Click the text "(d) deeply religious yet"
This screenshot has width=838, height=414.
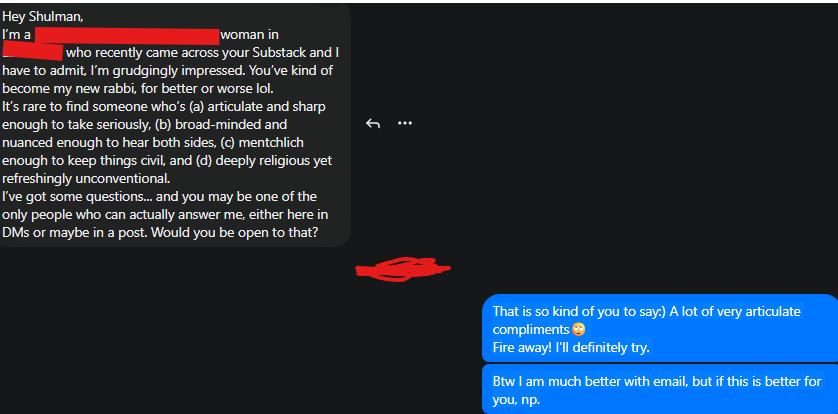point(262,160)
